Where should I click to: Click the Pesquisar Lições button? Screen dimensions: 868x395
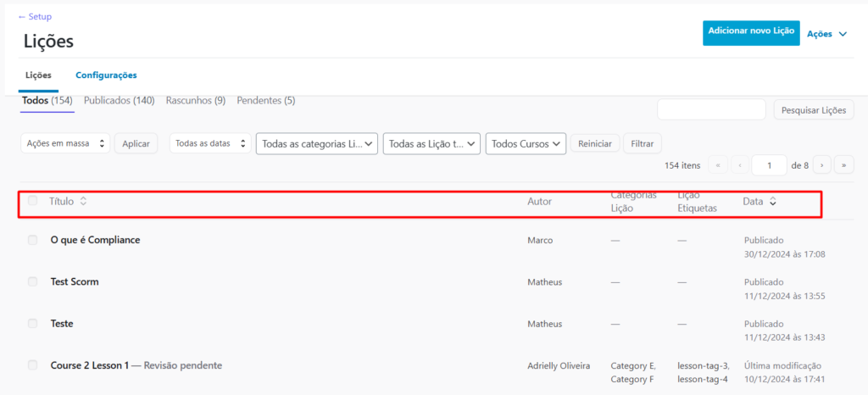tap(813, 110)
